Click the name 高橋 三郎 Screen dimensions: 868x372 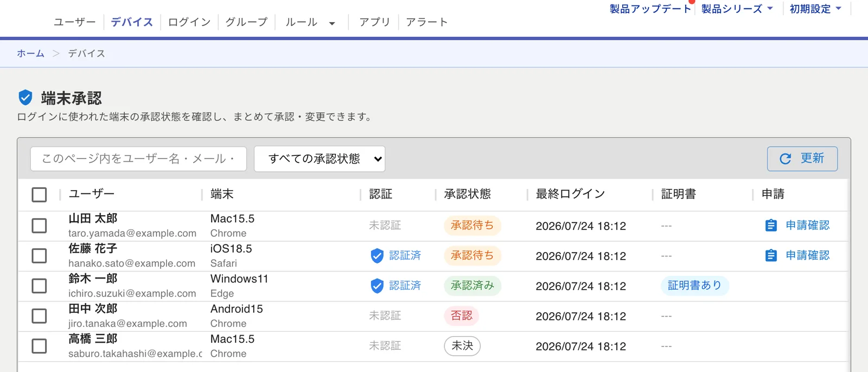tap(93, 339)
